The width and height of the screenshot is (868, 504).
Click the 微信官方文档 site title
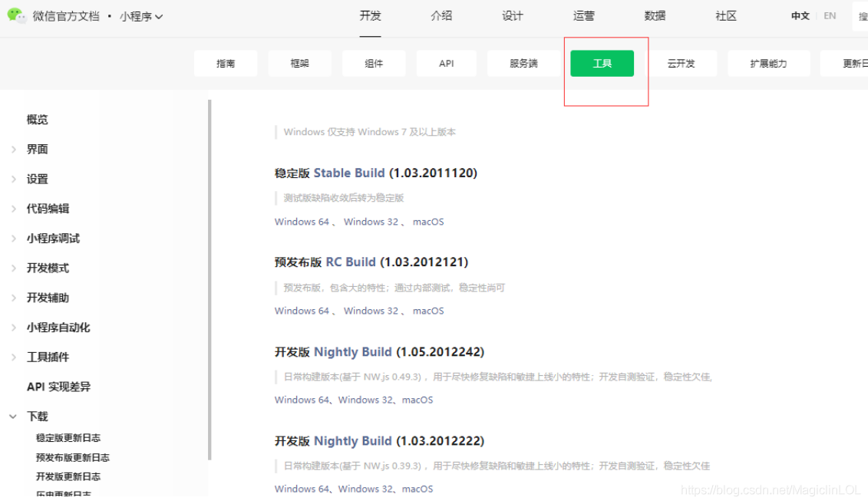[x=66, y=17]
